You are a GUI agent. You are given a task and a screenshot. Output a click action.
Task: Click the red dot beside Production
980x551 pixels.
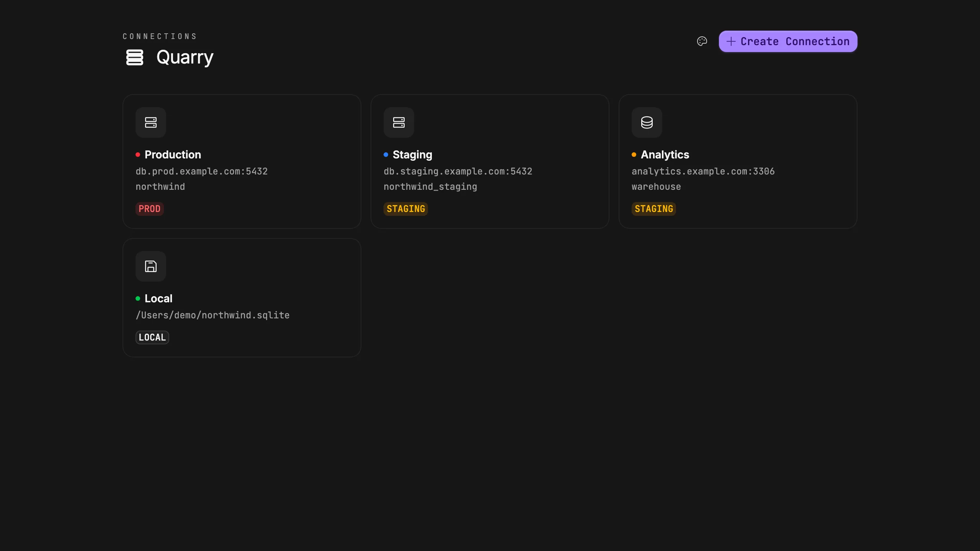[x=138, y=155]
